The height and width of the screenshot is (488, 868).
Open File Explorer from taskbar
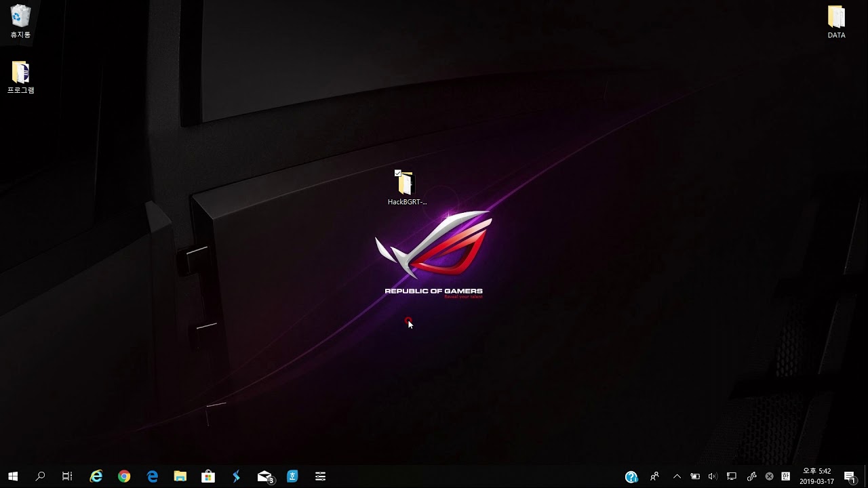[x=180, y=476]
